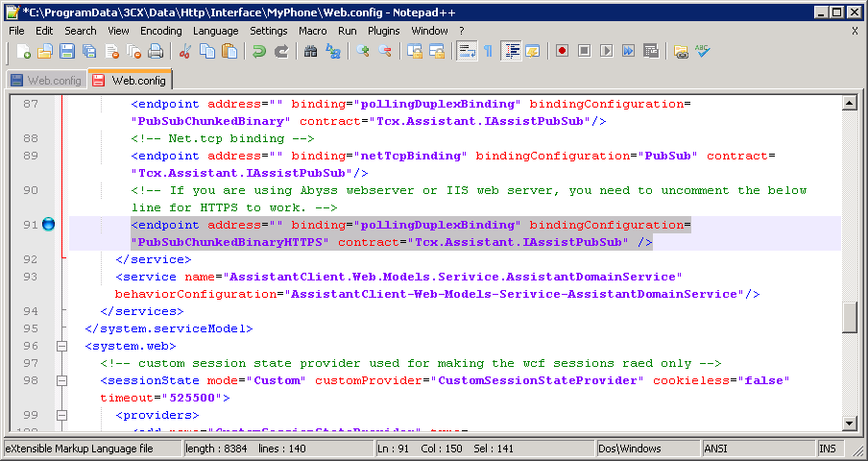Print the document using printer icon
This screenshot has width=868, height=461.
tap(156, 52)
